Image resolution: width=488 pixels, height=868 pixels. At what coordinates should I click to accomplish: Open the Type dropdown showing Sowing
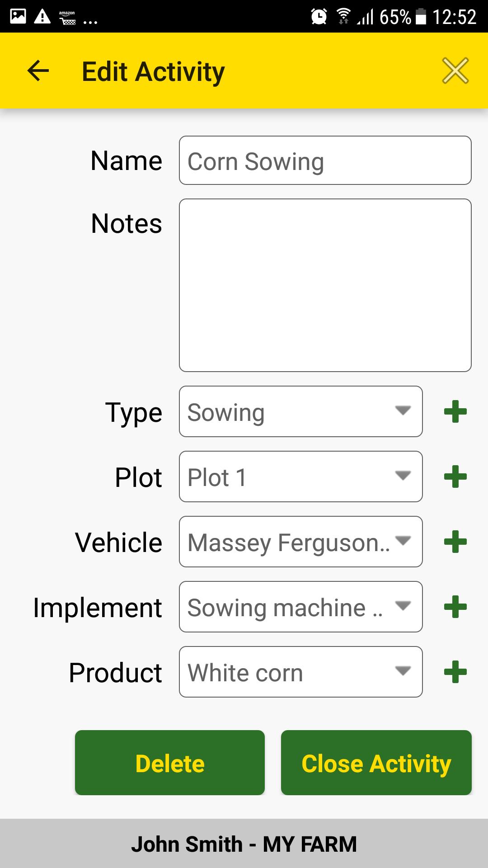[x=301, y=411]
